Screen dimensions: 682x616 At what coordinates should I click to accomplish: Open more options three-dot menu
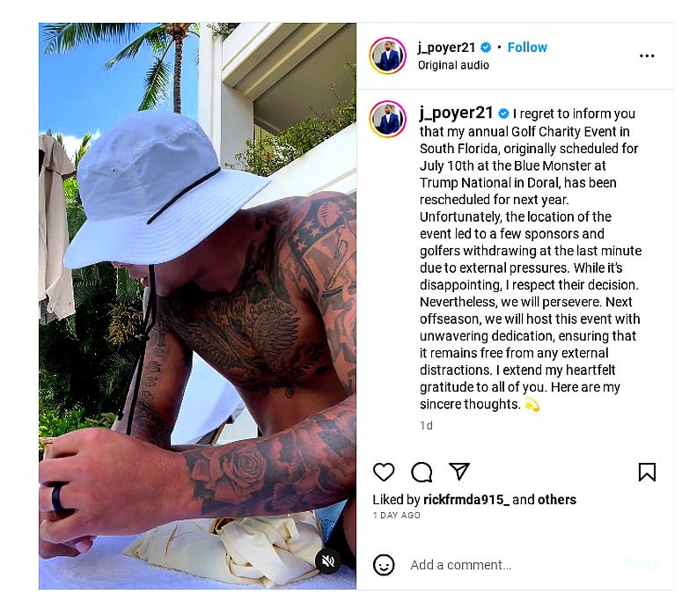pos(647,55)
